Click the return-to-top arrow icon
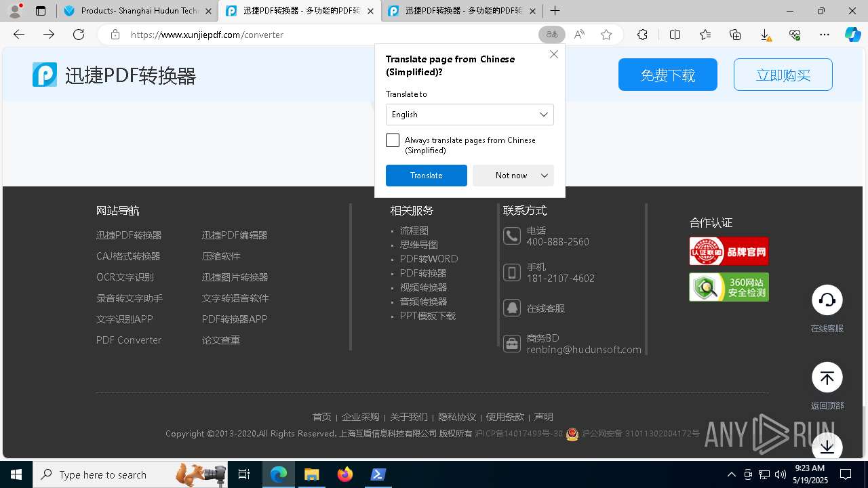Screen dimensions: 868x488 (x=827, y=378)
